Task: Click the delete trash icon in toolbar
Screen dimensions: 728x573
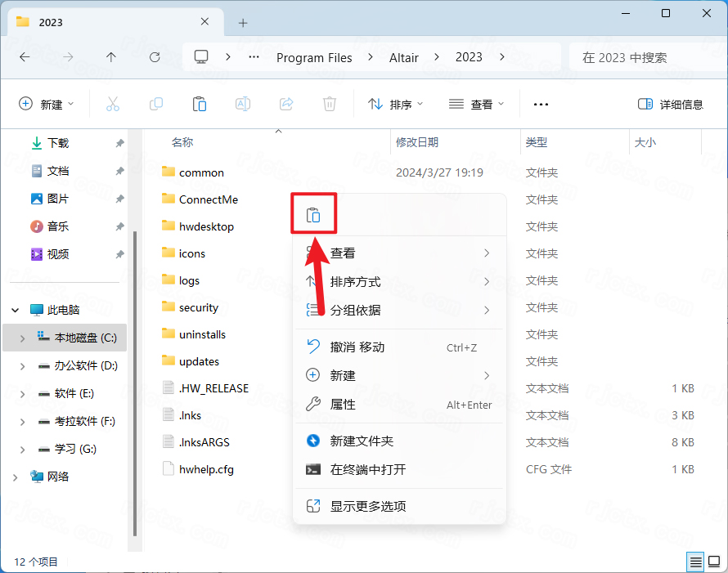Action: pyautogui.click(x=329, y=104)
